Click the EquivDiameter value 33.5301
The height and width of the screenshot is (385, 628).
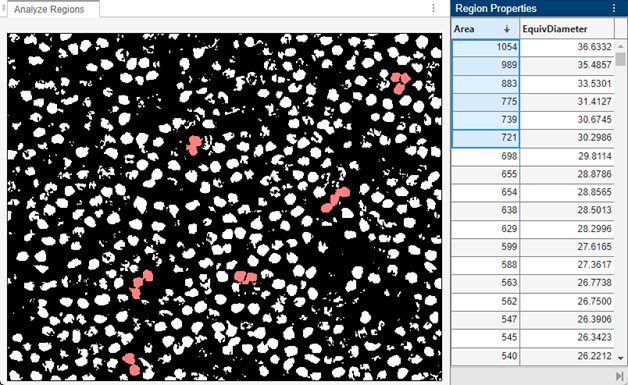pyautogui.click(x=594, y=83)
